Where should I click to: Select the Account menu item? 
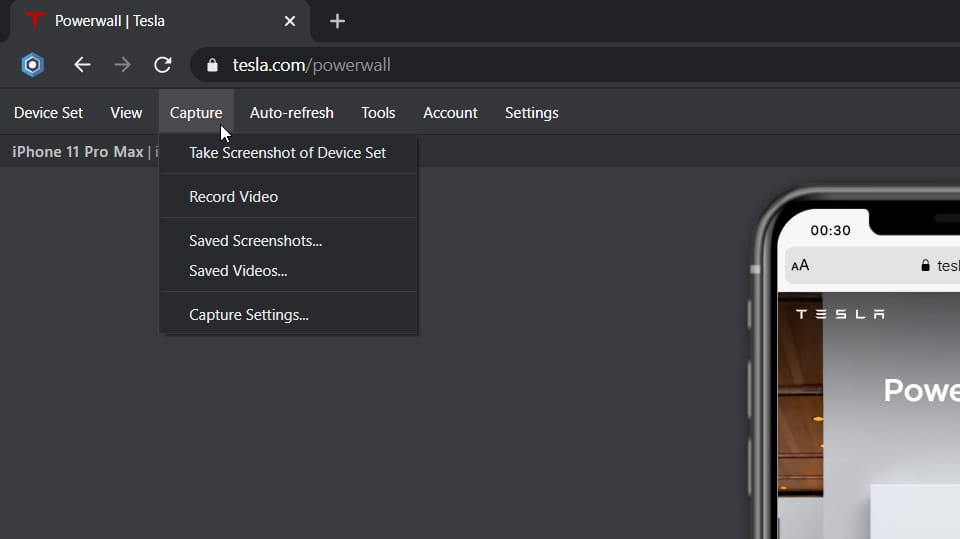tap(450, 113)
